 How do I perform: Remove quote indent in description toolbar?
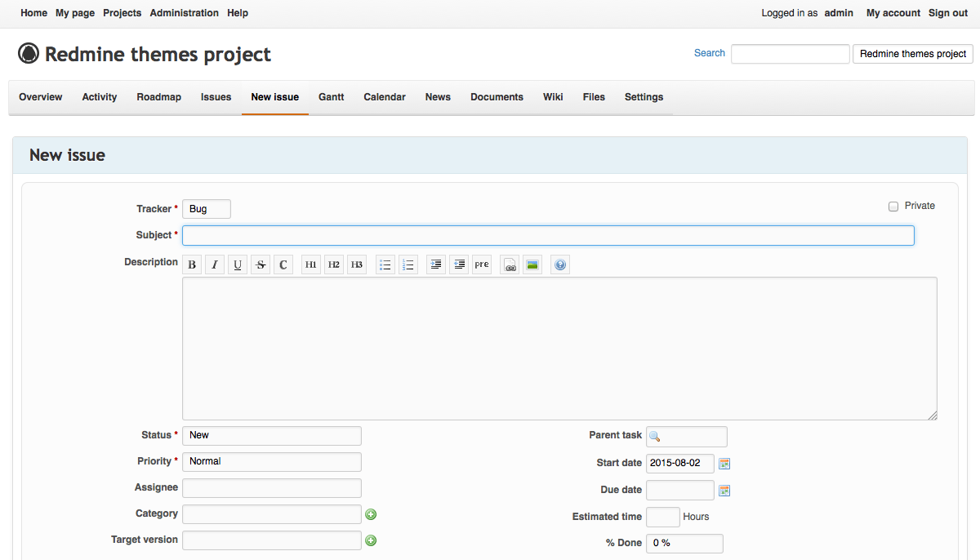pos(459,264)
